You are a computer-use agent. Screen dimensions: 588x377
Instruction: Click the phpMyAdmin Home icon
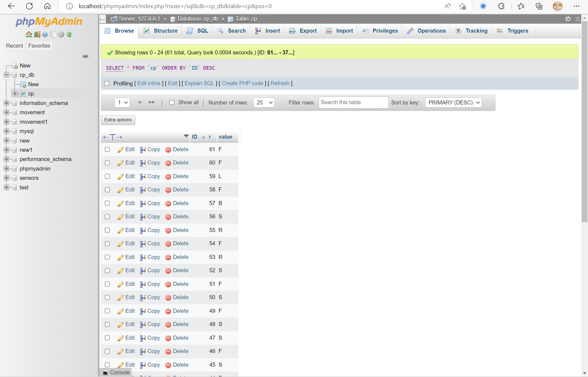(x=29, y=34)
